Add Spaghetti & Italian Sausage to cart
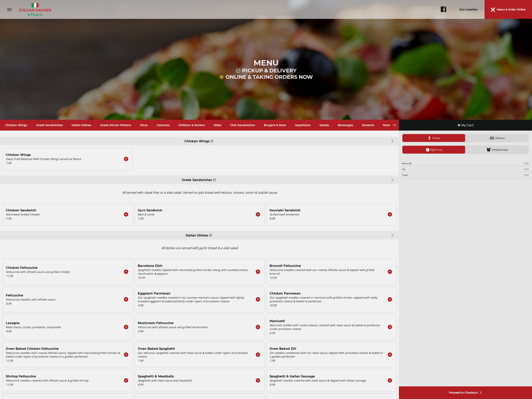Viewport: 532px width, 399px height. [390, 380]
